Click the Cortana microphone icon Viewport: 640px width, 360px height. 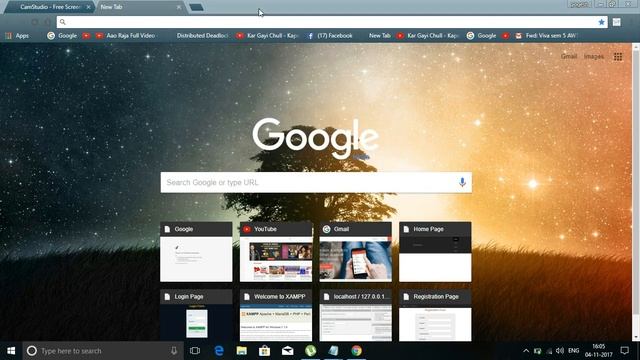174,351
